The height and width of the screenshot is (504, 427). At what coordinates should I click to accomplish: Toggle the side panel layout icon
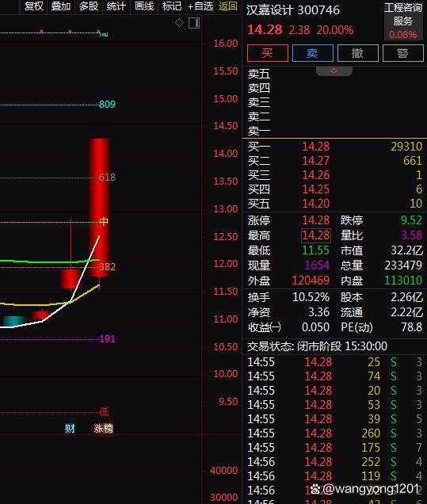(x=194, y=23)
